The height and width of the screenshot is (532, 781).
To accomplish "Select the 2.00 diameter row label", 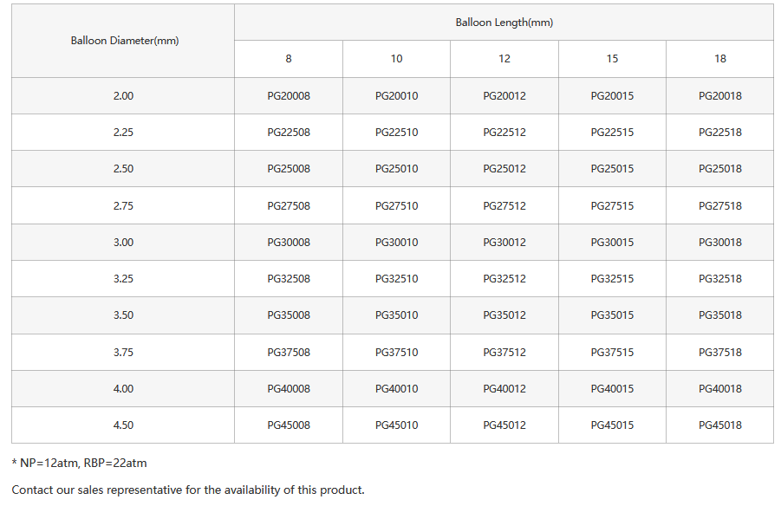I will 123,96.
